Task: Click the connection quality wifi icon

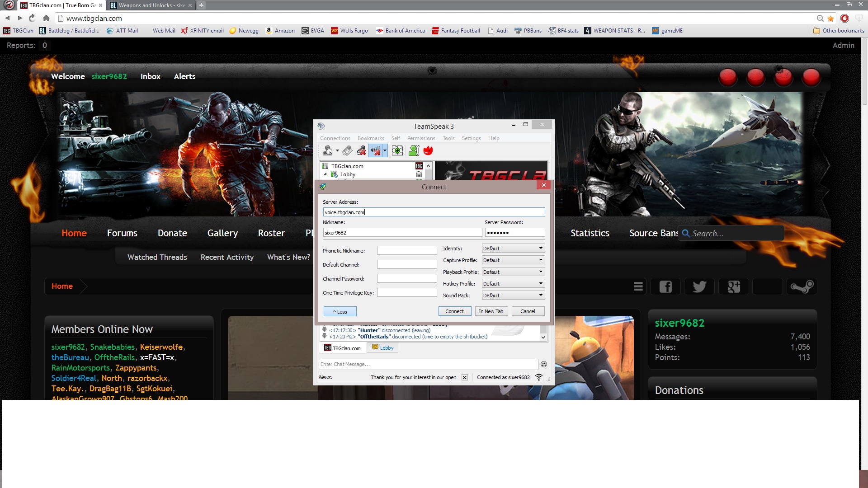Action: pyautogui.click(x=539, y=377)
